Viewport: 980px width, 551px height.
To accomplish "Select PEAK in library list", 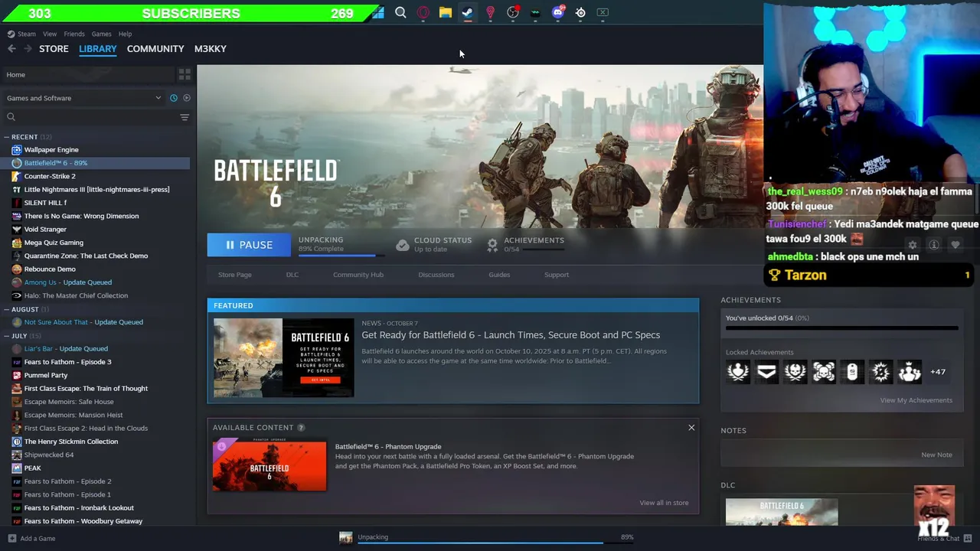I will click(x=32, y=468).
